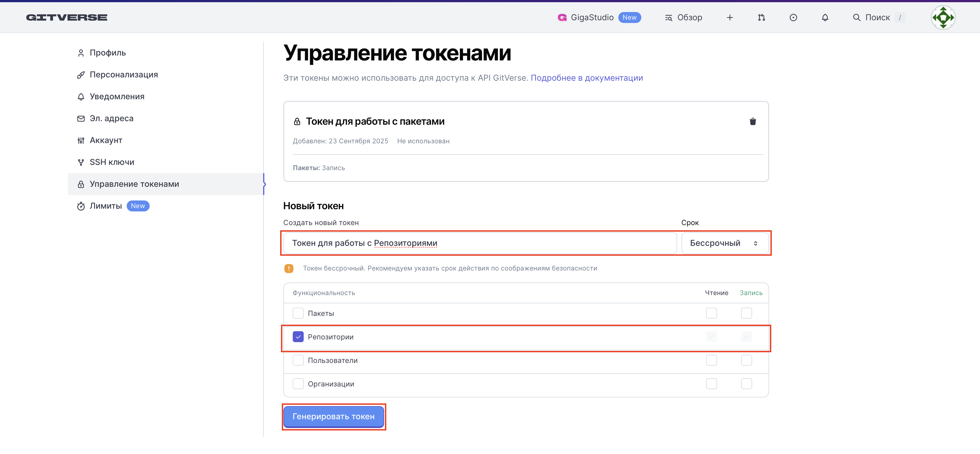Open SSH ключи settings section
This screenshot has width=980, height=454.
[112, 162]
